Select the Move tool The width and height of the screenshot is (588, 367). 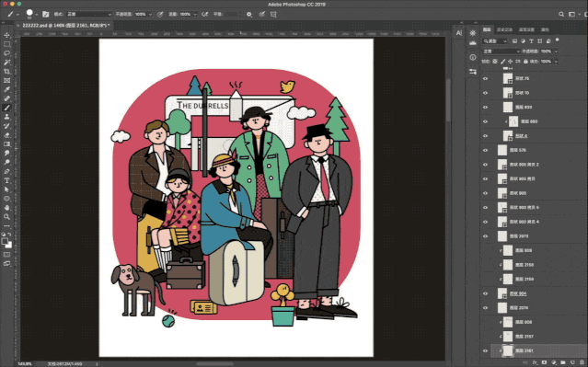point(6,35)
